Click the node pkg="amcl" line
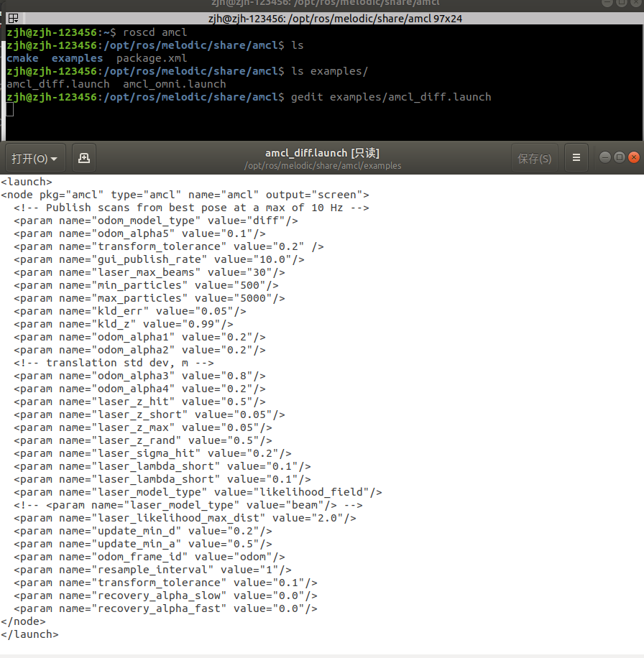The width and height of the screenshot is (644, 658). 185,195
